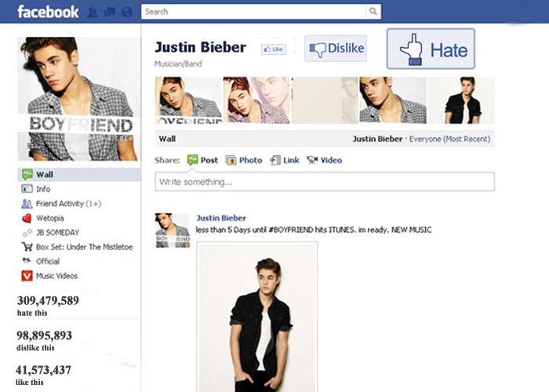Viewport: 549px width, 392px height.
Task: Open standing black shirt strip photo
Action: (x=461, y=100)
